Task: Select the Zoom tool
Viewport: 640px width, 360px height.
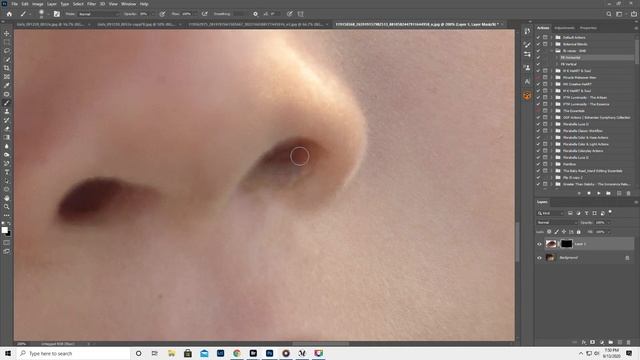Action: coord(7,207)
